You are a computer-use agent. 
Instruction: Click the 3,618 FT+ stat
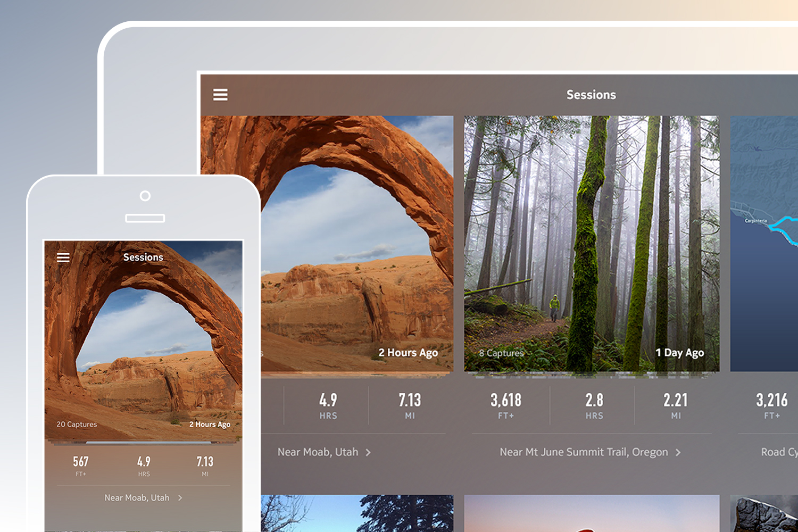[506, 405]
